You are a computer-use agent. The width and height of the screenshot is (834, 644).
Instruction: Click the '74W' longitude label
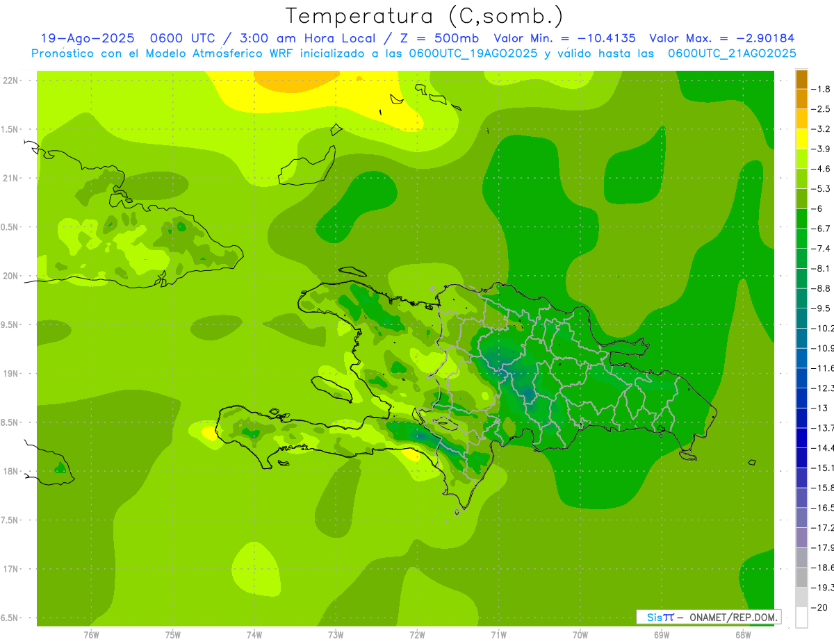pyautogui.click(x=254, y=635)
